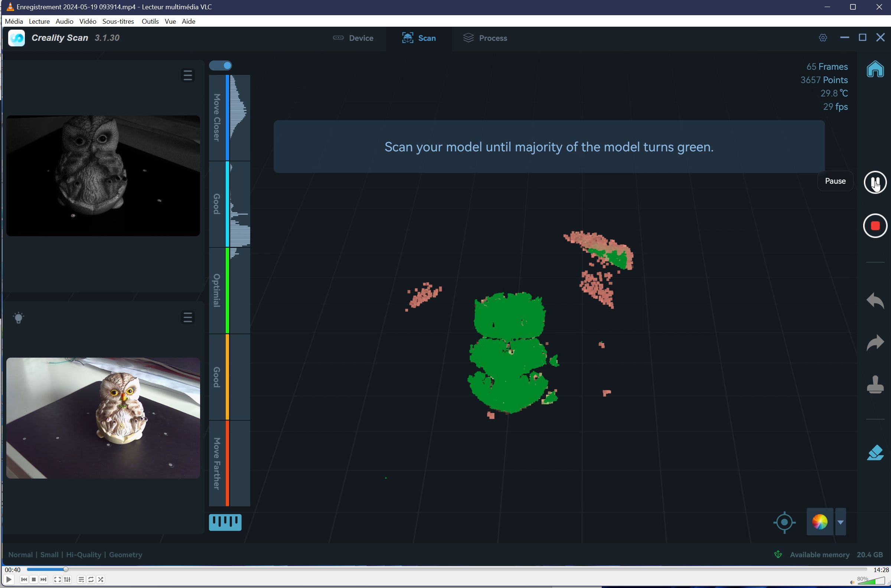Image resolution: width=891 pixels, height=588 pixels.
Task: Toggle VLC fullscreen mode
Action: pyautogui.click(x=58, y=579)
